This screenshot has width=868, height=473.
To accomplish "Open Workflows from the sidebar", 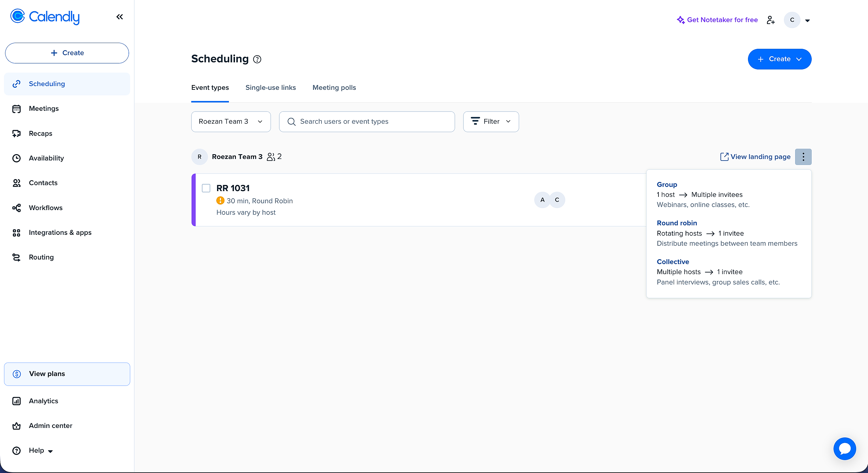I will pos(45,208).
